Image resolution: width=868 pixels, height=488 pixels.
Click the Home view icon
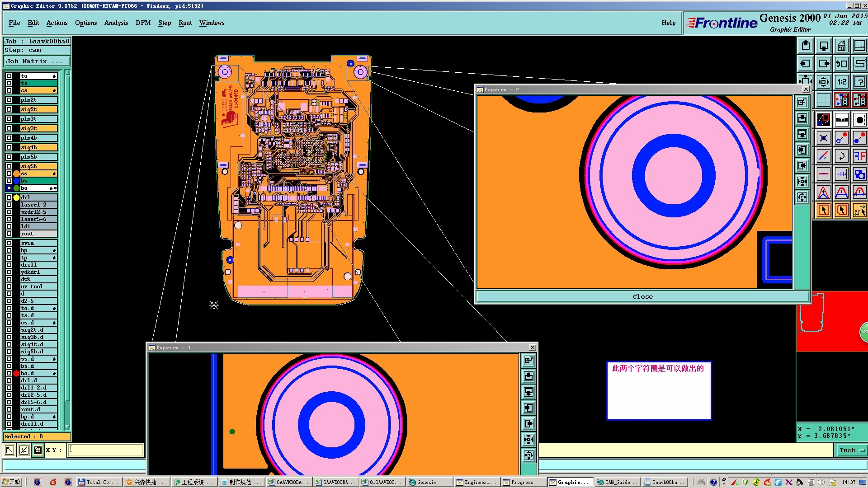(x=841, y=46)
